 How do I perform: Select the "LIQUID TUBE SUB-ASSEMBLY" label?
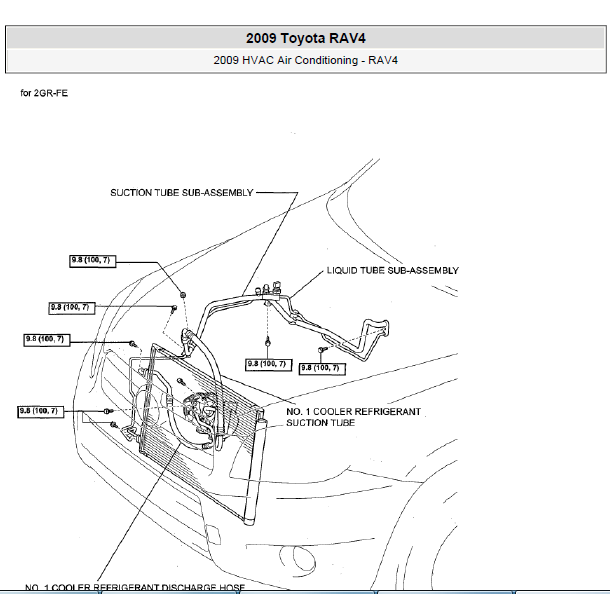(x=393, y=270)
